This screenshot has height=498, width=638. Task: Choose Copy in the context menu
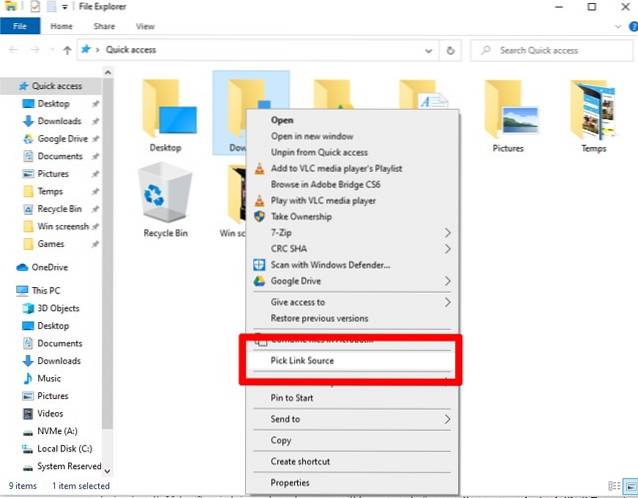coord(352,440)
